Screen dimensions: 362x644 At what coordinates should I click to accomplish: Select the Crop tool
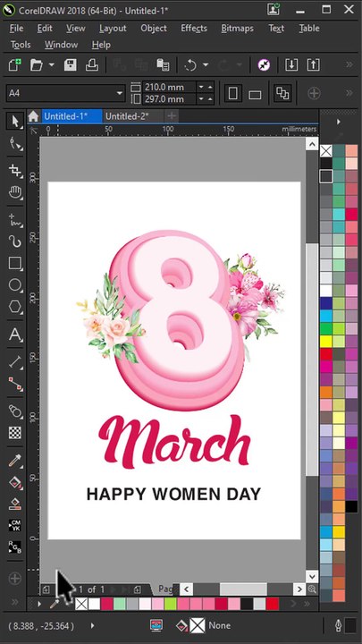[x=15, y=171]
